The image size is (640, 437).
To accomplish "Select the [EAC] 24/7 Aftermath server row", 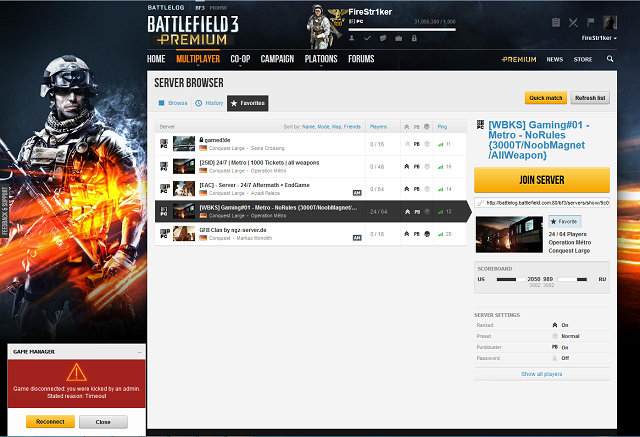I will click(x=311, y=189).
